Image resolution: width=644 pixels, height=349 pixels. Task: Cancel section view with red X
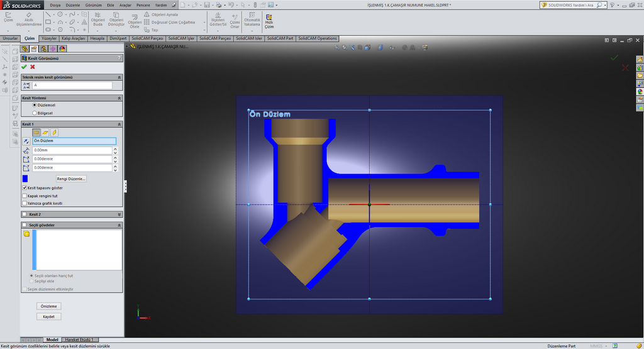click(32, 67)
